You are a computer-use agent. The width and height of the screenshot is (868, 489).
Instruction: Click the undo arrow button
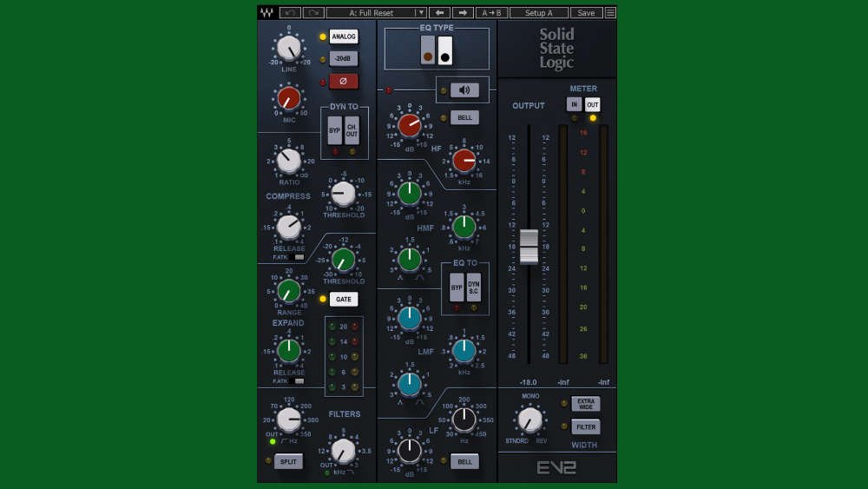(290, 13)
